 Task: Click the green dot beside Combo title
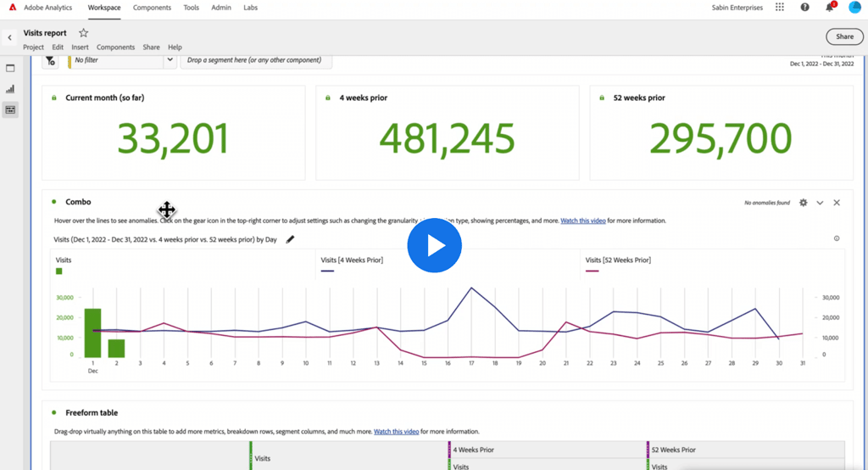pos(53,202)
